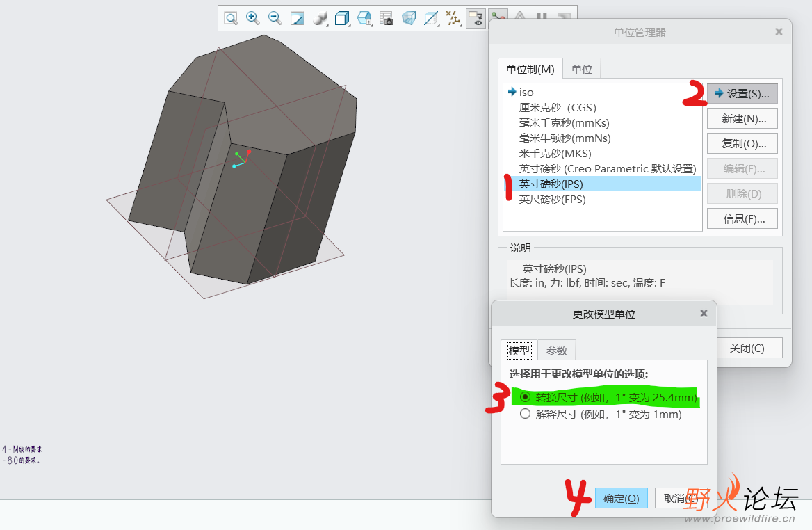
Task: Select the Zoom In tool
Action: click(x=253, y=19)
